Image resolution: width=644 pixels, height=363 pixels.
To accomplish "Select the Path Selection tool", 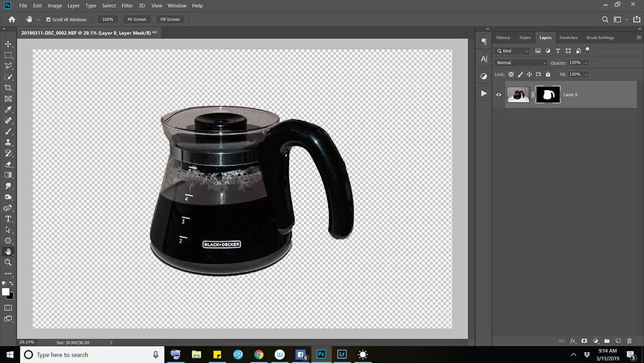I will pos(8,230).
